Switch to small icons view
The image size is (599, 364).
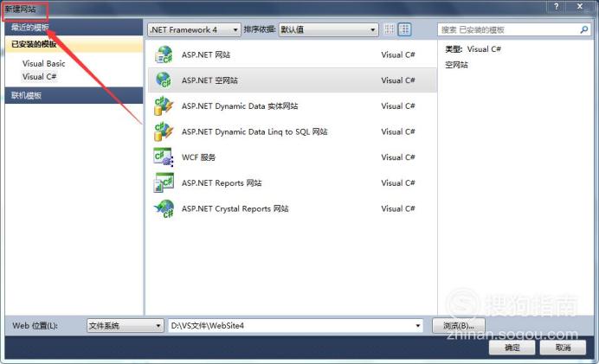[x=390, y=29]
